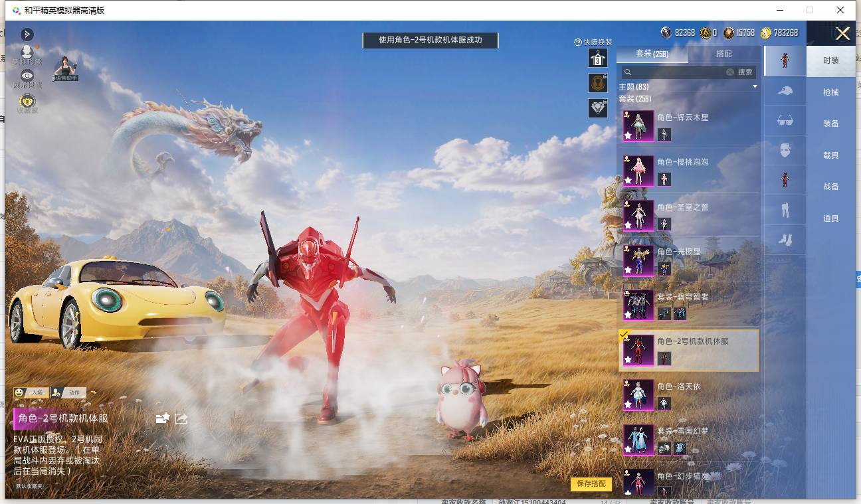
Task: Select the full outfit category icon
Action: (785, 60)
